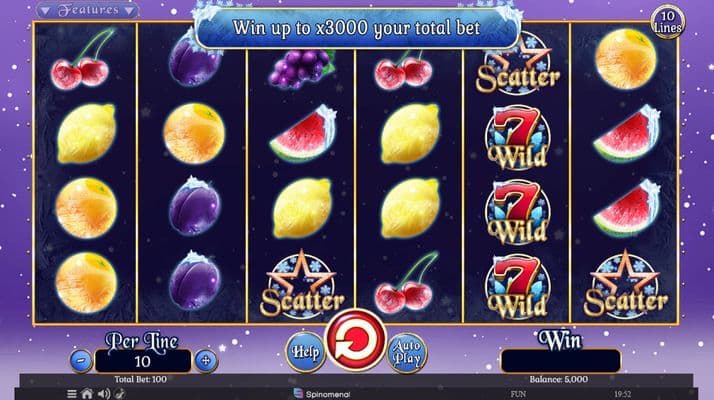Screen dimensions: 714x400
Task: Select the 10 Lines badge
Action: (668, 22)
